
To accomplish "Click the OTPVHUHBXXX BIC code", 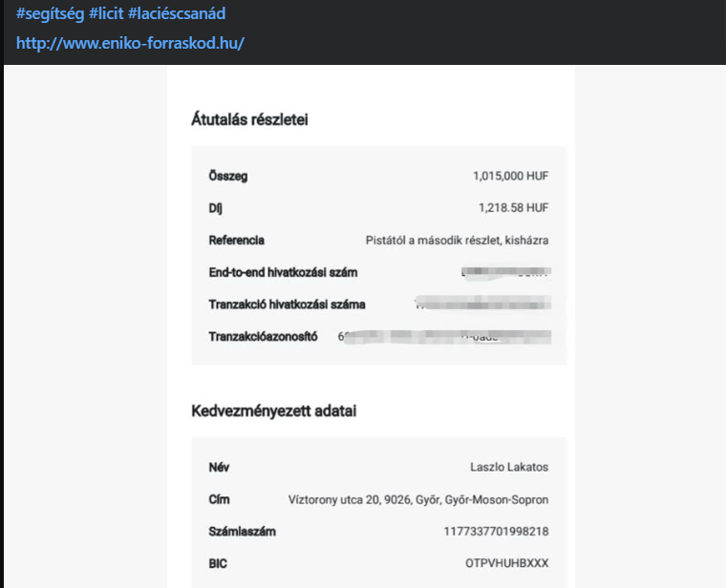I will click(507, 563).
